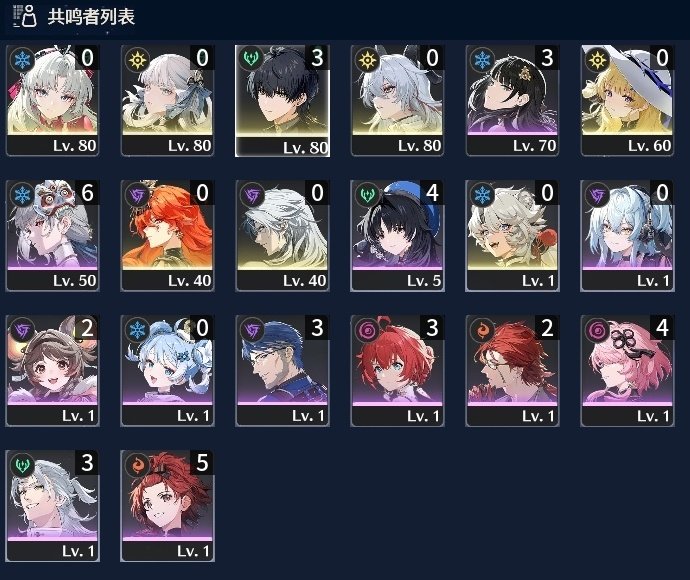Select the pink-haired character with sequence 4

click(627, 371)
